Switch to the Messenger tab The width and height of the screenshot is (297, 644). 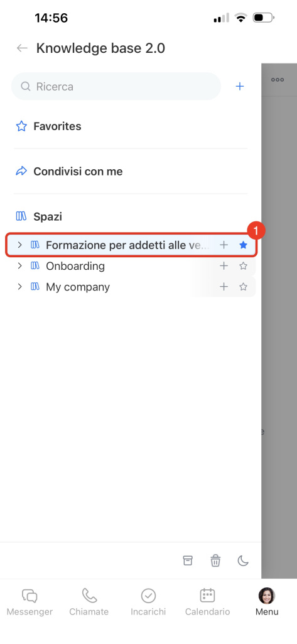point(30,602)
